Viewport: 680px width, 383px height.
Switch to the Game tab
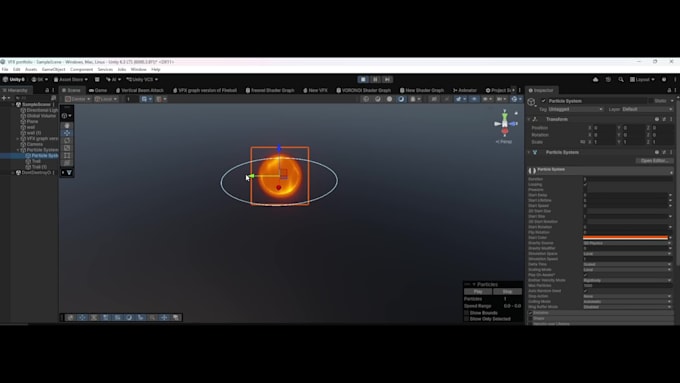point(98,90)
